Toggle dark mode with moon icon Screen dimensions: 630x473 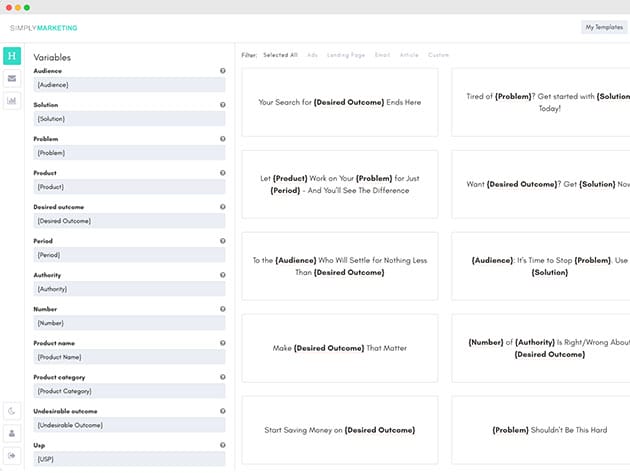point(12,411)
